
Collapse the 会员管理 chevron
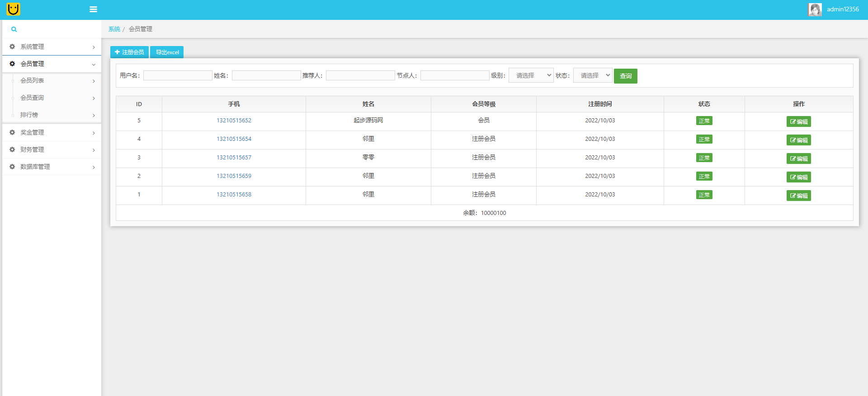click(94, 64)
